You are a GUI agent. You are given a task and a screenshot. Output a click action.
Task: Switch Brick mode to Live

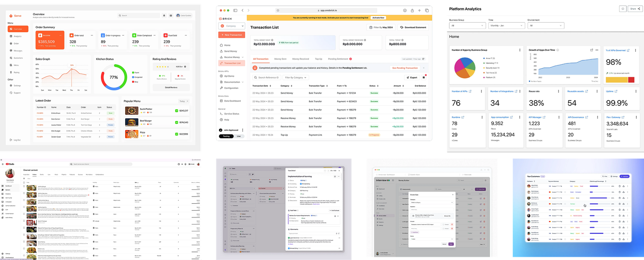pos(239,136)
